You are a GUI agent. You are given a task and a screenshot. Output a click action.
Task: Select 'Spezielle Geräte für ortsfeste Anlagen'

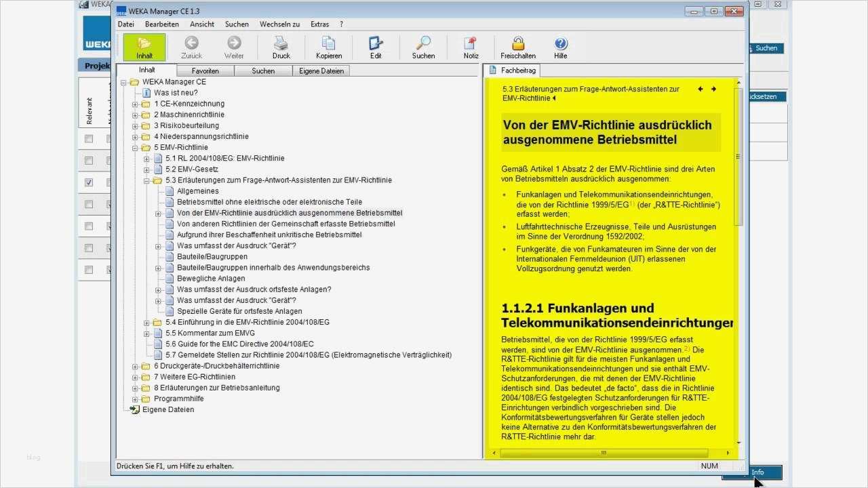click(x=239, y=311)
